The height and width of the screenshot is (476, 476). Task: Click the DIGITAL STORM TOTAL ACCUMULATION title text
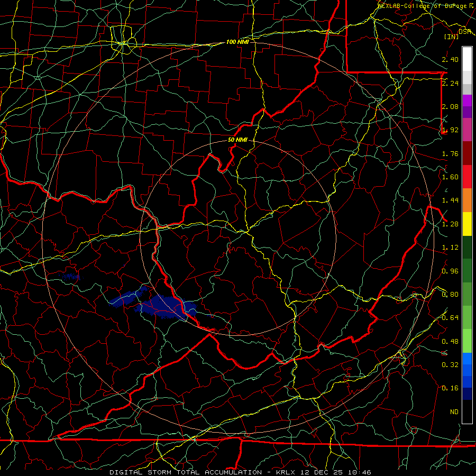coord(186,472)
